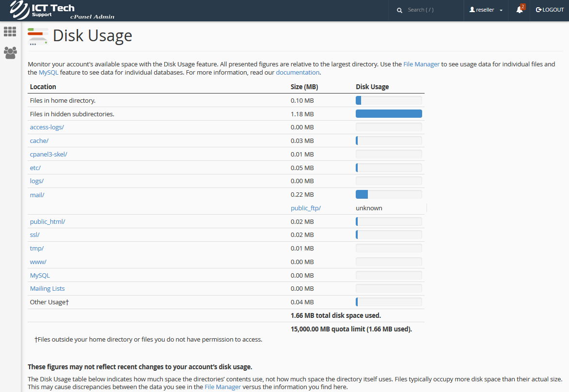Viewport: 569px width, 392px height.
Task: Click the search magnifier icon
Action: pyautogui.click(x=399, y=10)
